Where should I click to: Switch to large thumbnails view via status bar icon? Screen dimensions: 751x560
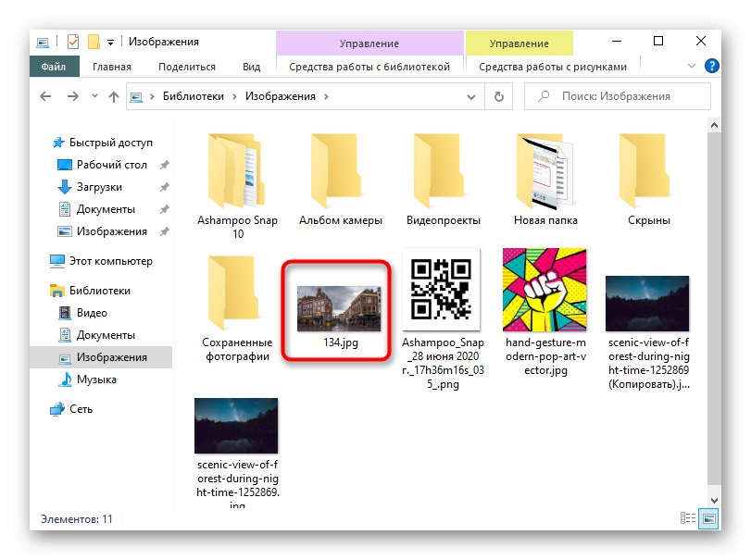708,519
